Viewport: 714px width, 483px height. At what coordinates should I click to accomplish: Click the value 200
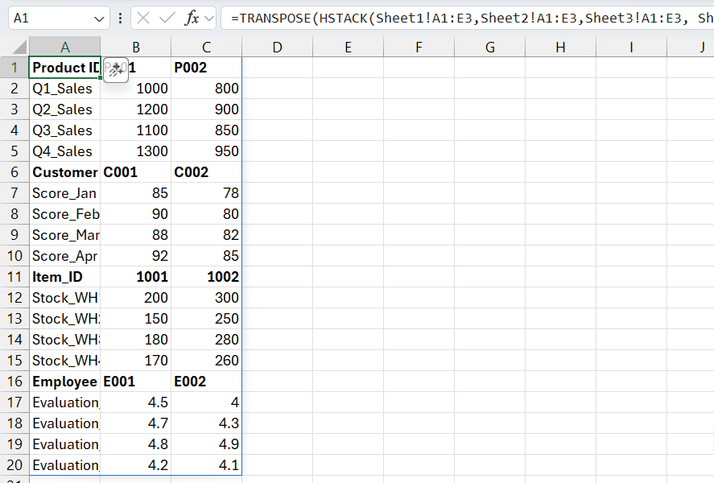136,298
